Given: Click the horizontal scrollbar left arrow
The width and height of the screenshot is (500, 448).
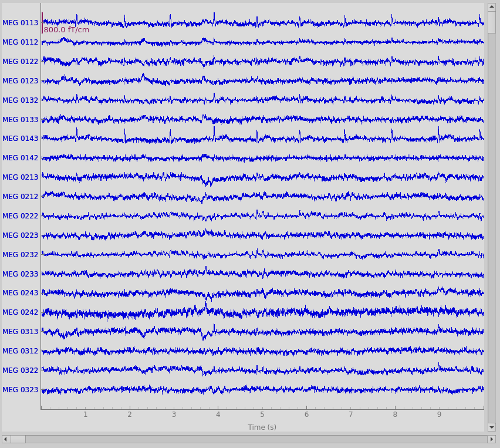Looking at the screenshot, I should pyautogui.click(x=6, y=439).
